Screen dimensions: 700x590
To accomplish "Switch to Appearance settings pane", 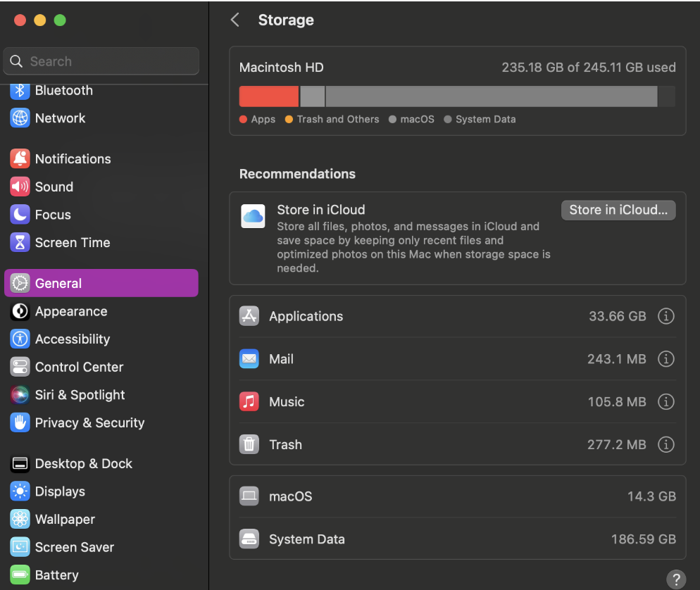I will click(x=70, y=311).
